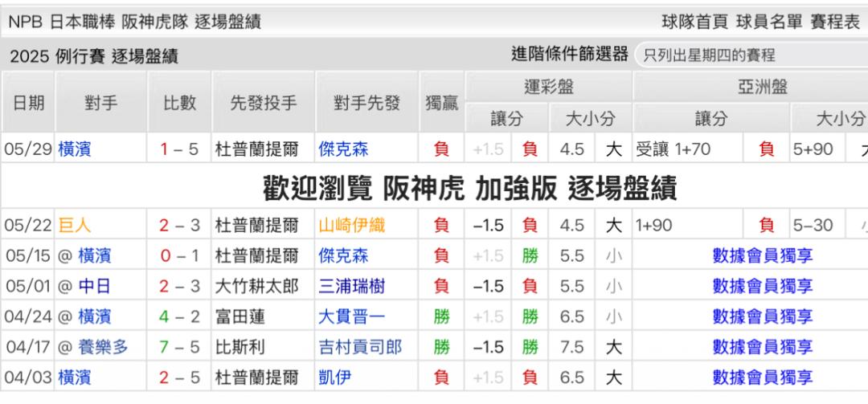Click opposing starter 大貫晋一
868x404 pixels.
(352, 316)
